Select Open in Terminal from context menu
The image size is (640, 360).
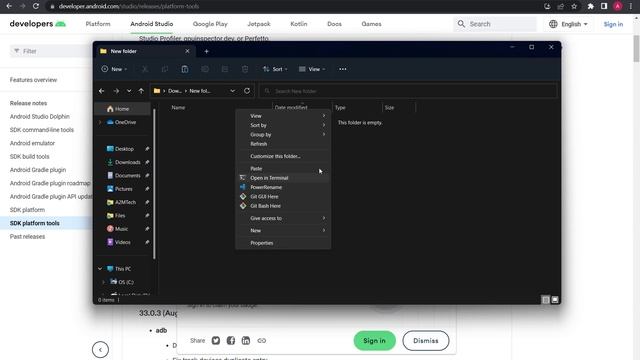click(283, 178)
